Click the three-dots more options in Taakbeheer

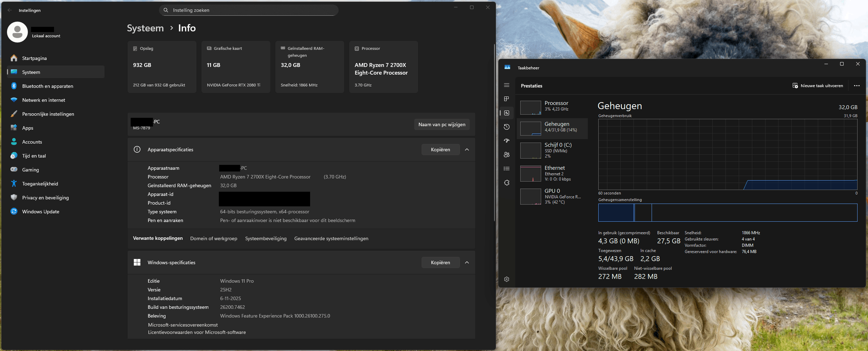[x=857, y=86]
